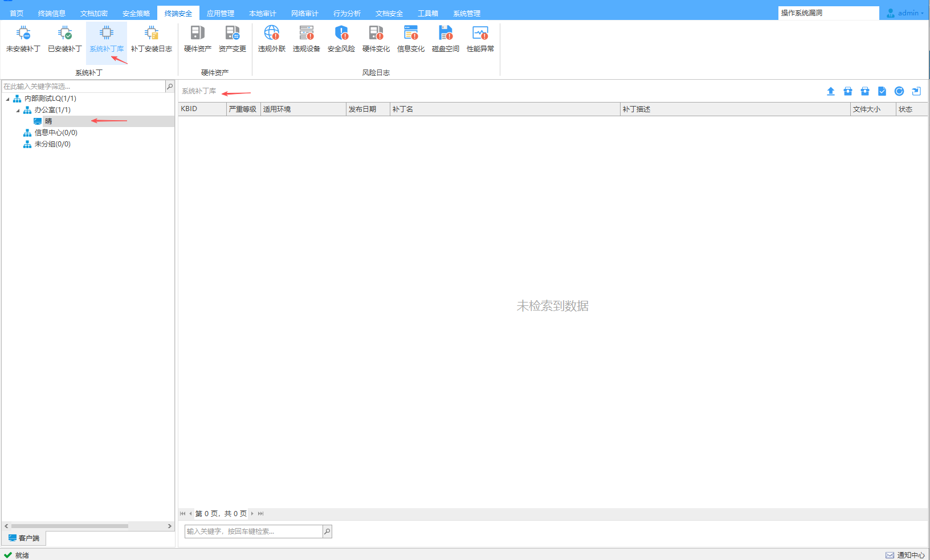Viewport: 930px width, 560px height.
Task: Open the 性能异常 performance log
Action: pyautogui.click(x=480, y=39)
